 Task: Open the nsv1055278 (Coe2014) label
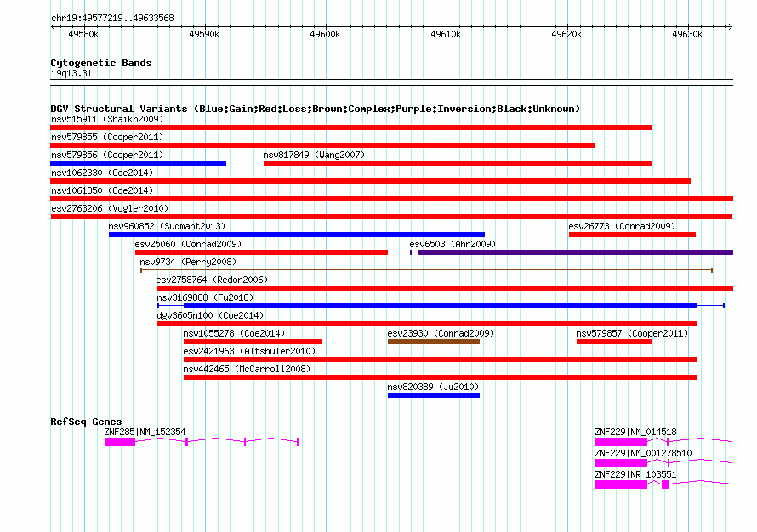234,333
